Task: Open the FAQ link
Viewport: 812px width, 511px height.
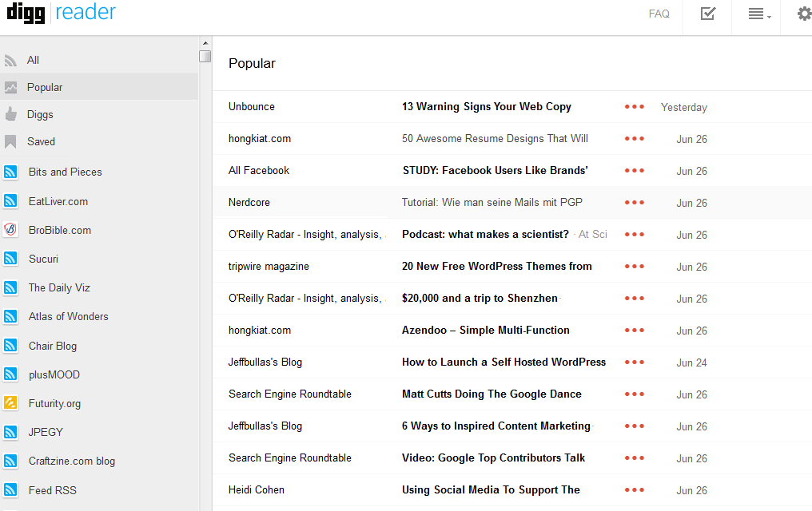Action: tap(659, 14)
